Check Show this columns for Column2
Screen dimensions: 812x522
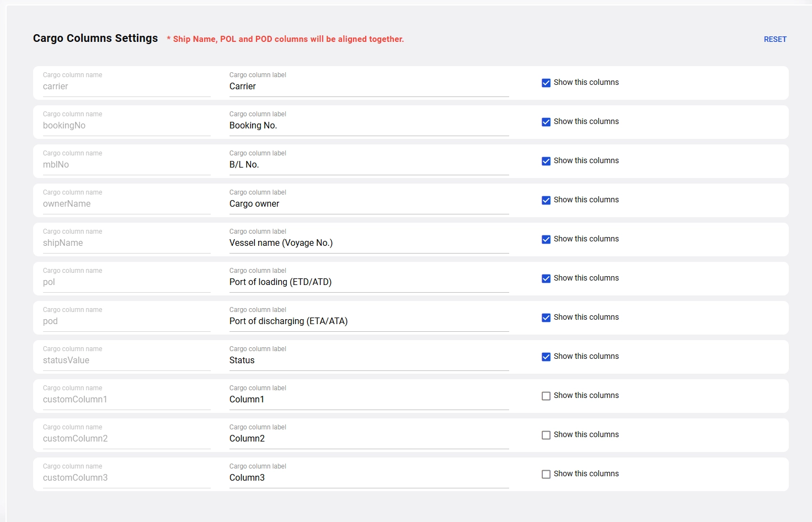coord(546,435)
